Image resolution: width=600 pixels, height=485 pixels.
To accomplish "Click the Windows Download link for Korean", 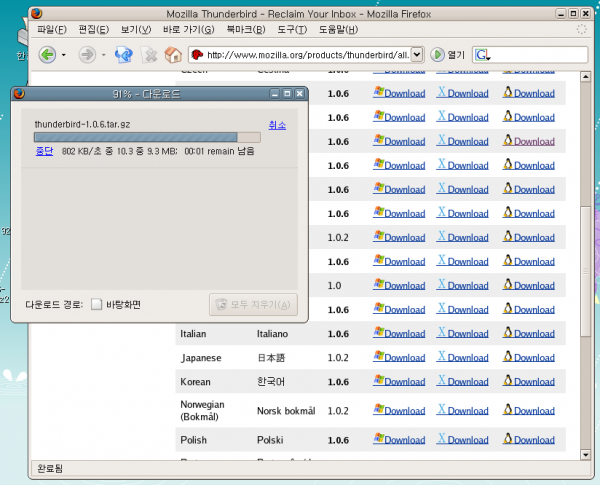I will (x=399, y=381).
